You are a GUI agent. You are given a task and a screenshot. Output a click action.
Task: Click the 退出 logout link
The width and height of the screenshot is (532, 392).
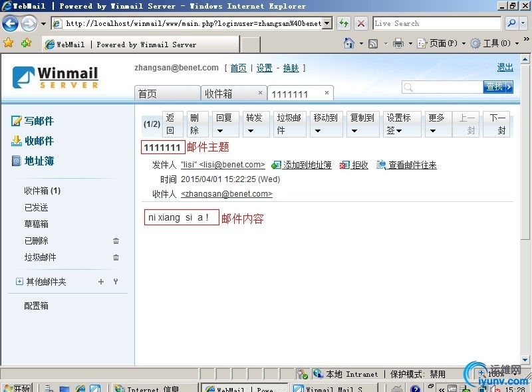tap(505, 68)
